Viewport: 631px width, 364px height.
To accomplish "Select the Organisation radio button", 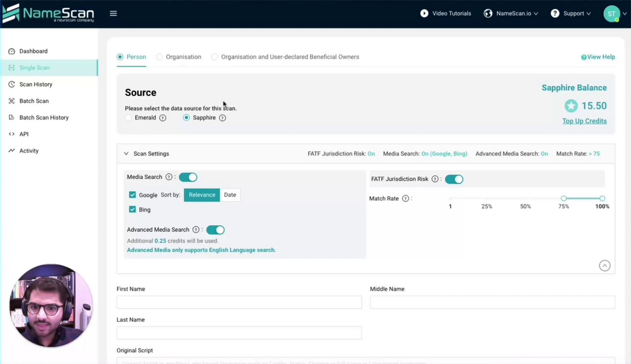I will point(159,57).
